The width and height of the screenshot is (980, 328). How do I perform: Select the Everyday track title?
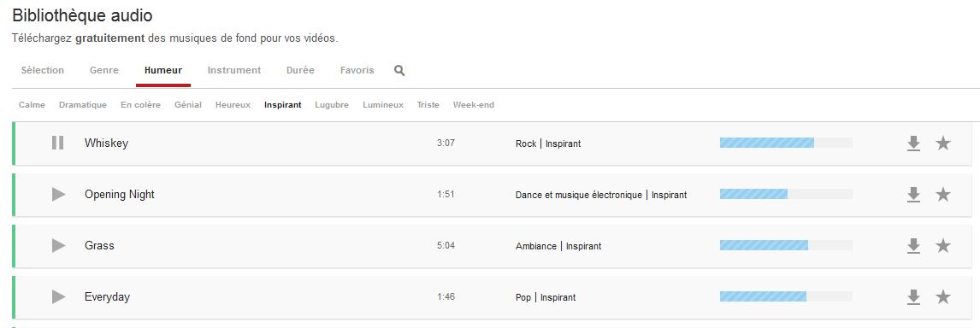coord(107,296)
